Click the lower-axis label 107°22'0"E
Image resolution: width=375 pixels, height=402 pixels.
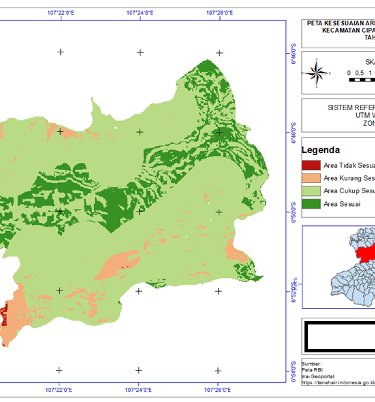coord(59,390)
